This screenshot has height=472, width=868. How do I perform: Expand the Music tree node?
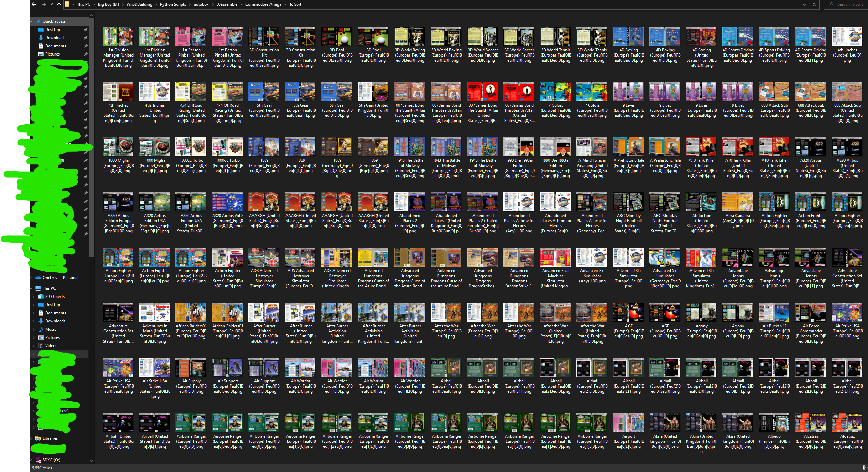[x=34, y=329]
